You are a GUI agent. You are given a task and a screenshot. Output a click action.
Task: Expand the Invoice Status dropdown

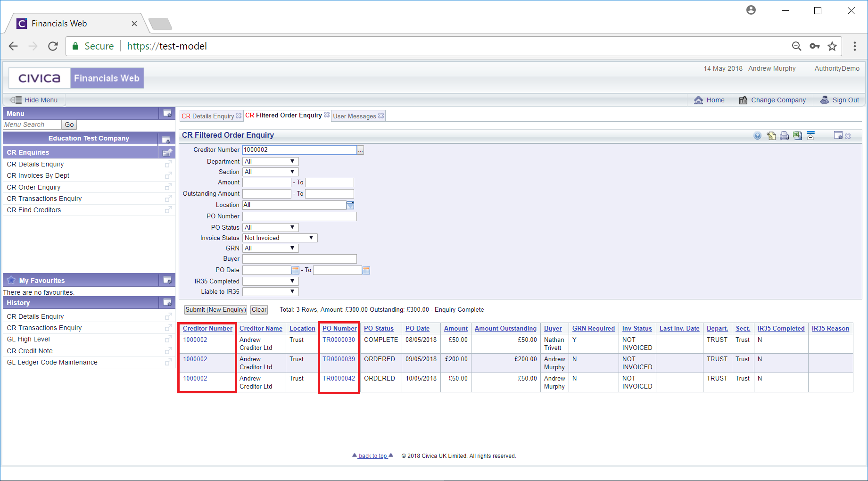pos(280,238)
